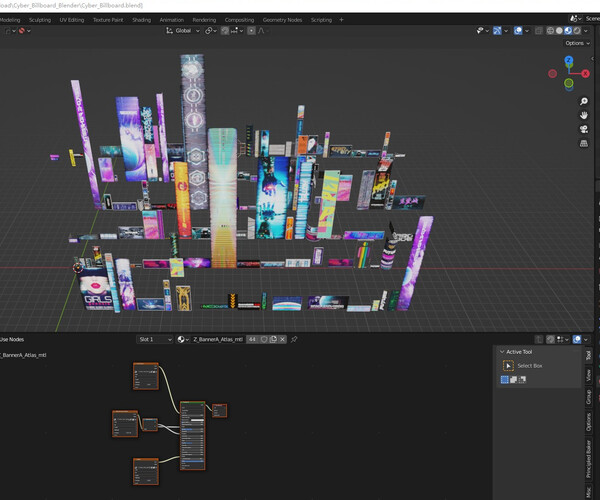Click the Z_BannerA_Atlas_mtl material name field
Viewport: 600px width, 500px height.
coord(218,339)
